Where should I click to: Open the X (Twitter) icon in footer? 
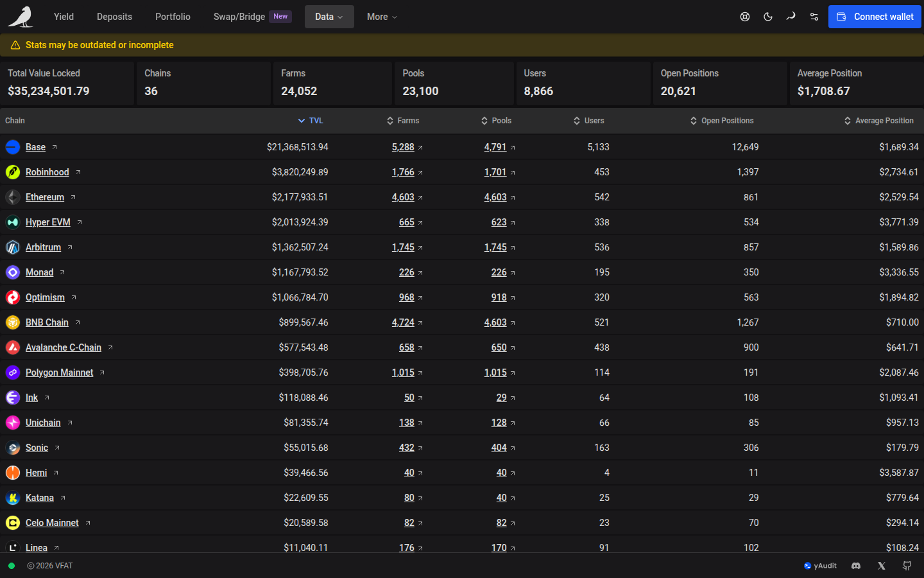point(882,566)
